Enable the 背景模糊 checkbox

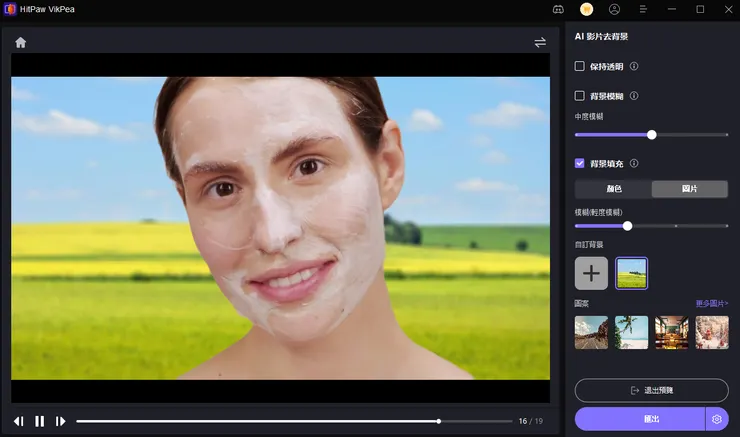click(x=580, y=96)
